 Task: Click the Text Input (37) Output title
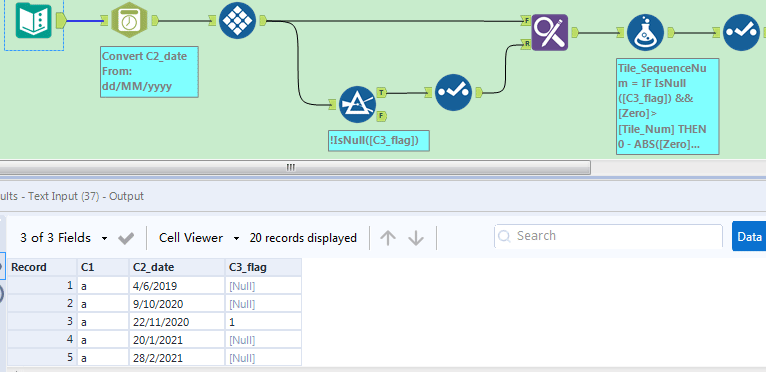(x=72, y=197)
